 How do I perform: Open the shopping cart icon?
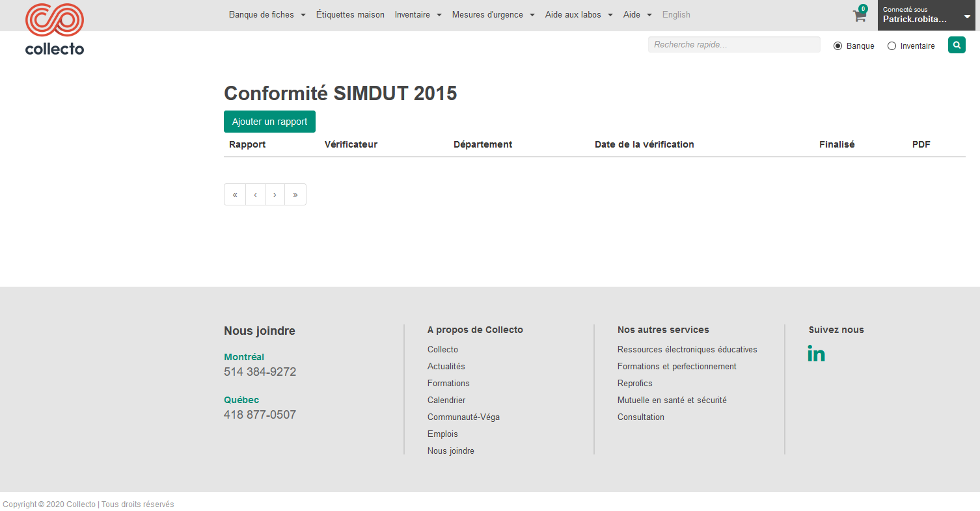pos(860,16)
